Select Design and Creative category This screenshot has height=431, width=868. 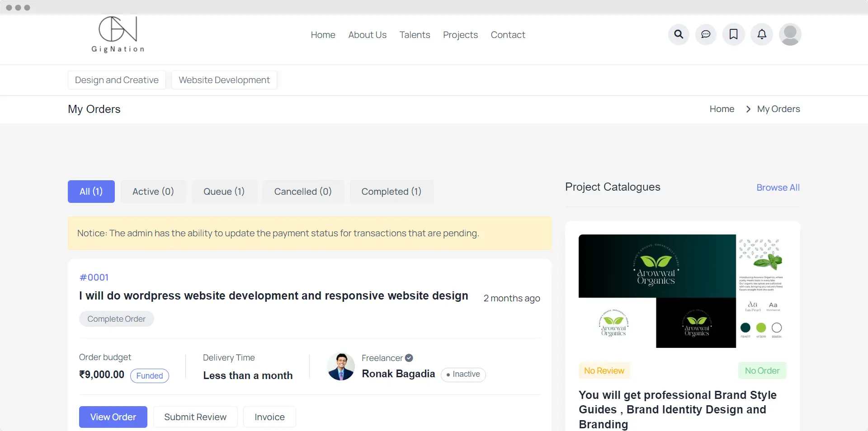(117, 80)
